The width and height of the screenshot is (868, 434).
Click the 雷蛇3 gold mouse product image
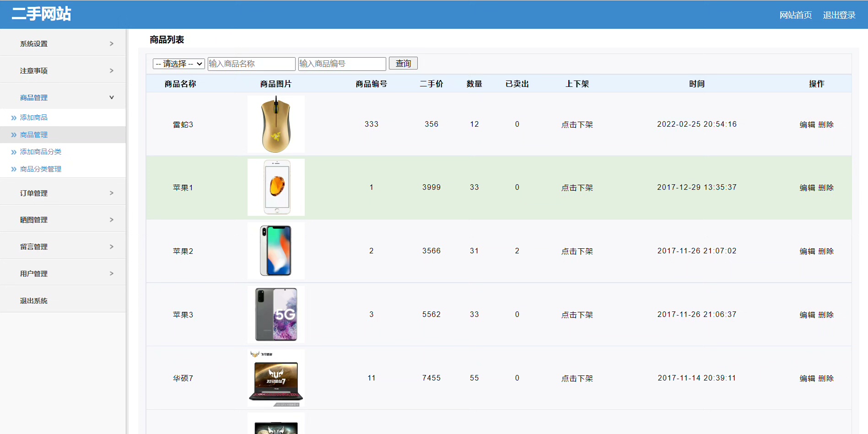(x=276, y=124)
